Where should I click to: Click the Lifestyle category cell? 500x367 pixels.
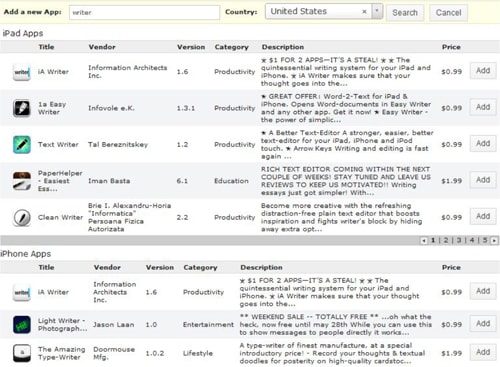point(198,353)
